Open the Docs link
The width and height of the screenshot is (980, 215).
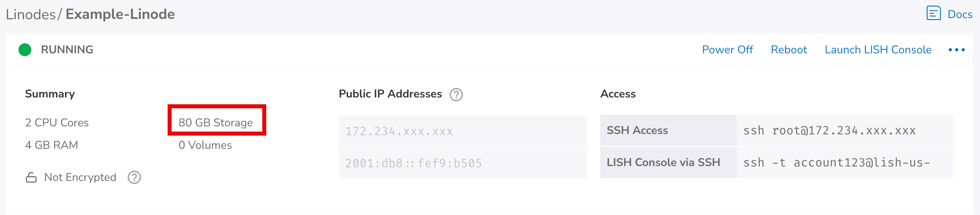tap(960, 14)
